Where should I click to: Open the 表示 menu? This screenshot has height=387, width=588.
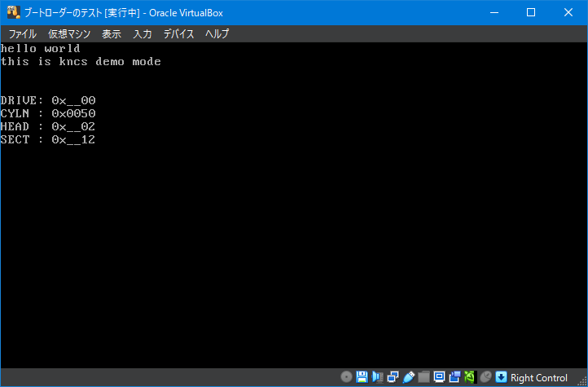click(x=112, y=34)
